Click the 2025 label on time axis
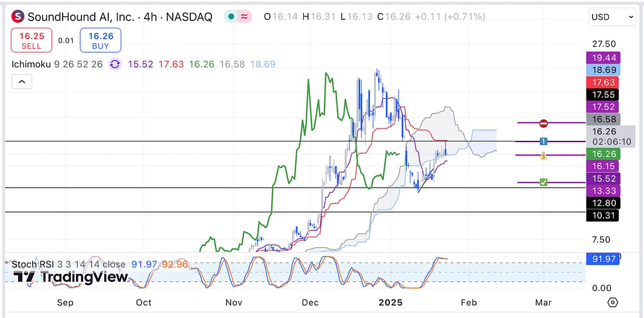The height and width of the screenshot is (318, 644). (389, 302)
